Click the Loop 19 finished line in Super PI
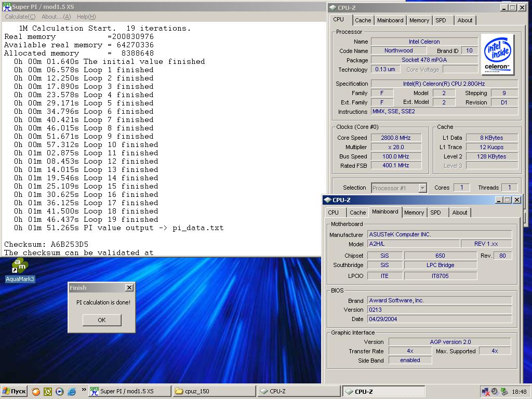The width and height of the screenshot is (532, 399). point(86,220)
